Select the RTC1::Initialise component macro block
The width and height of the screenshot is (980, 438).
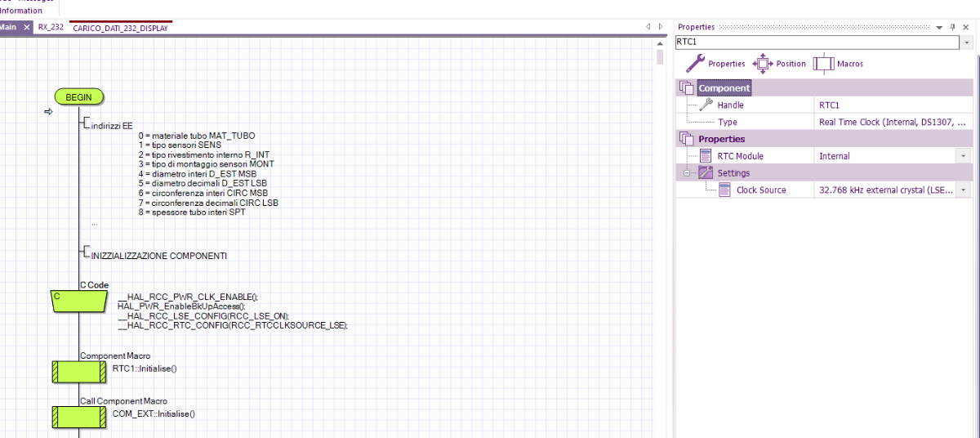coord(78,372)
